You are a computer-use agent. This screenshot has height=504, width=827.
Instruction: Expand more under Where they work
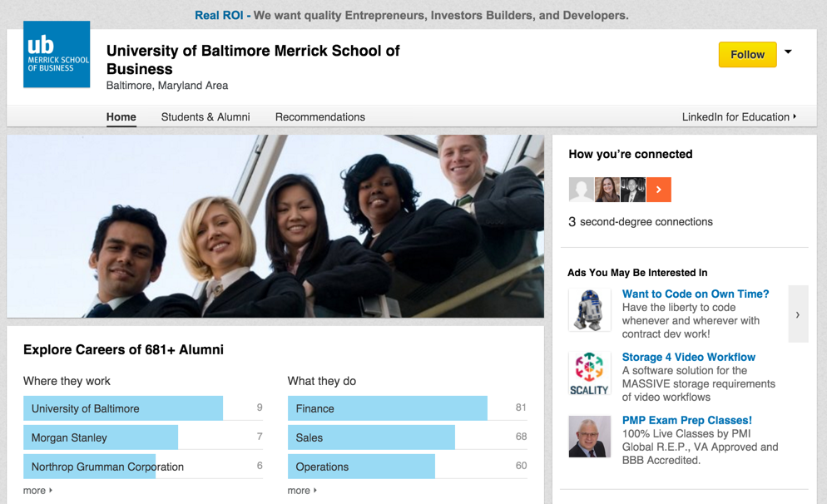(x=37, y=491)
